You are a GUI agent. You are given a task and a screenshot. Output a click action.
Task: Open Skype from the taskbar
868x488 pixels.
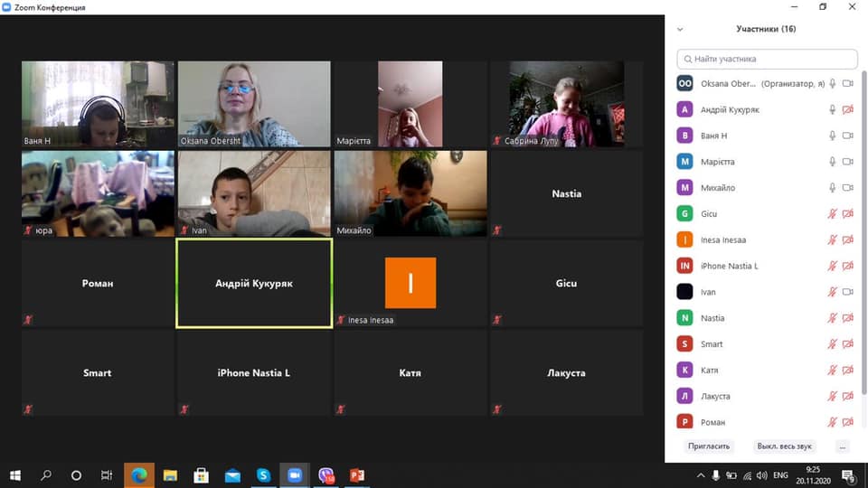[263, 474]
